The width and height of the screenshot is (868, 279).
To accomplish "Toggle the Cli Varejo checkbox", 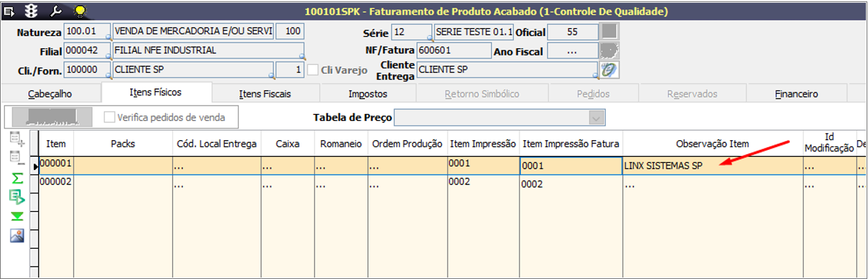I will 313,70.
